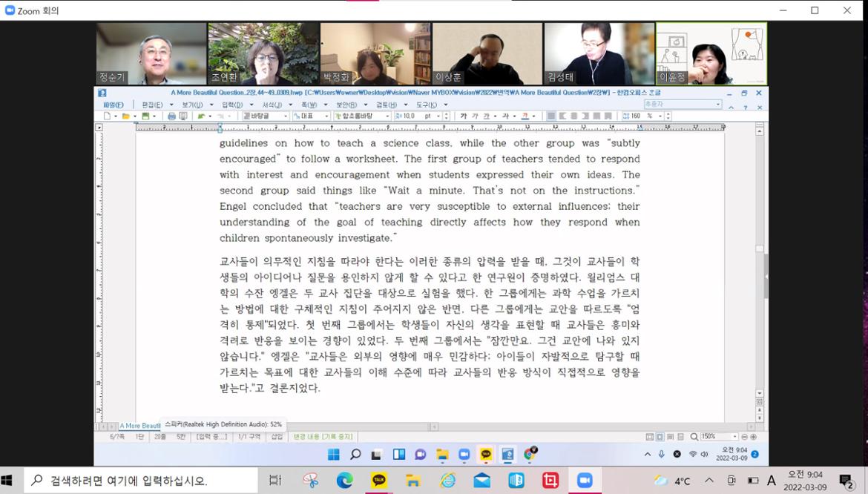Screen dimensions: 868x494
Task: Click the 파일(F) menu button
Action: (113, 105)
